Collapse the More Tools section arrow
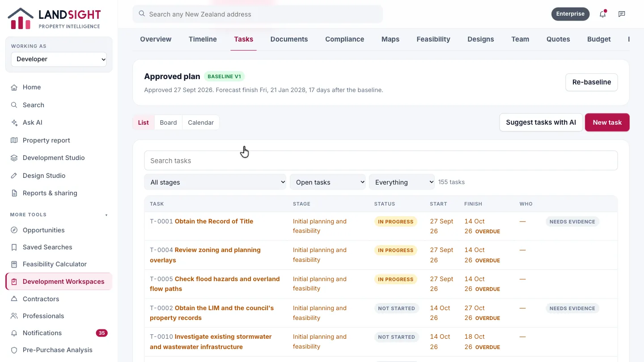This screenshot has width=644, height=362. [106, 215]
